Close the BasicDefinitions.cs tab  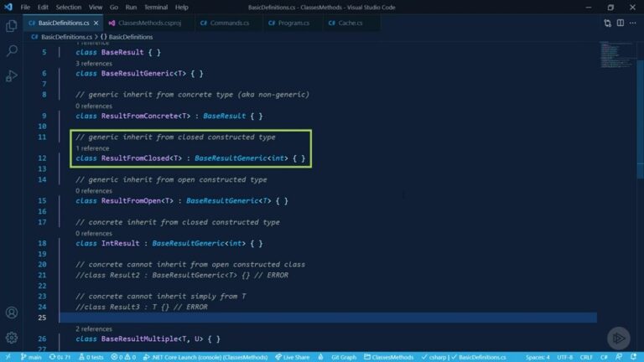pos(96,23)
